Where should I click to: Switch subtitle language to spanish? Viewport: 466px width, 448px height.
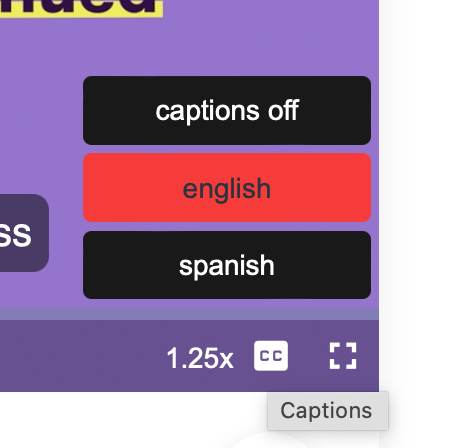[x=227, y=265]
